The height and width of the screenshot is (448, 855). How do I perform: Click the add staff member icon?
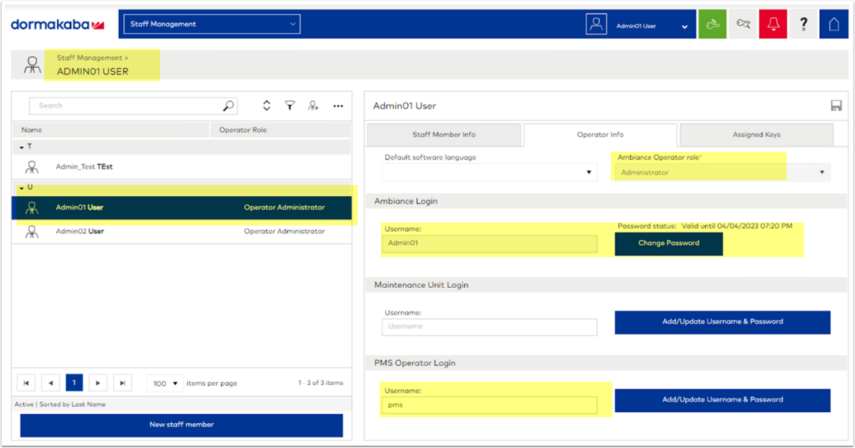[313, 106]
